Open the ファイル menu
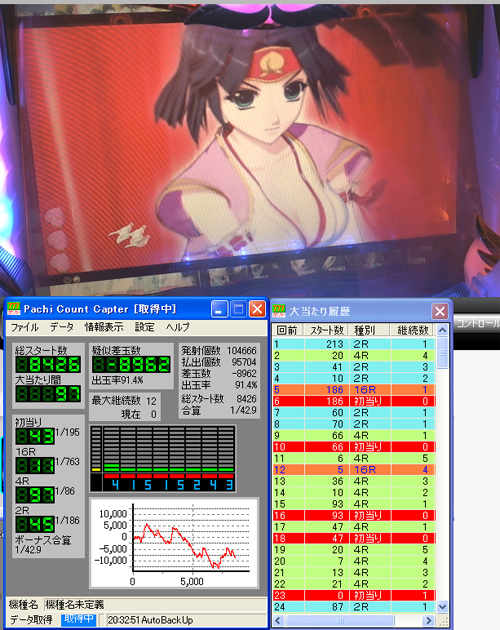Viewport: 500px width, 630px height. 24,327
